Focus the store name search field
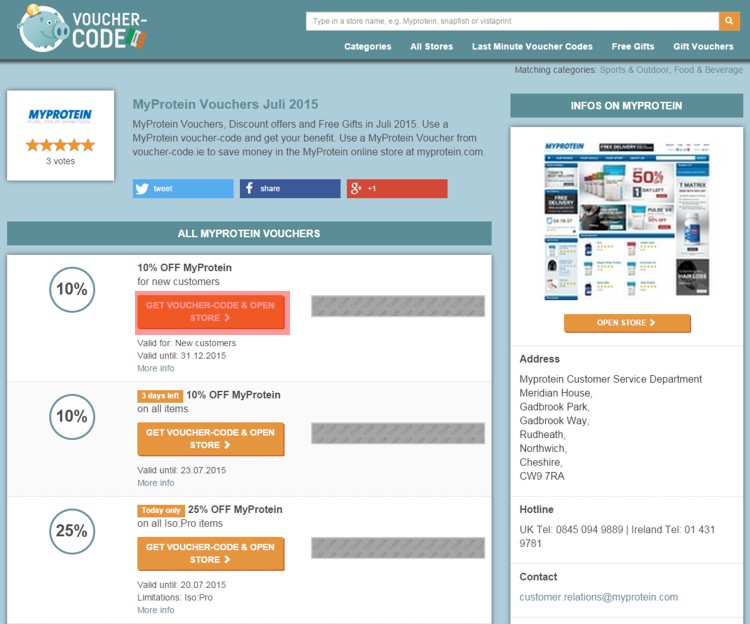This screenshot has width=750, height=624. [512, 21]
